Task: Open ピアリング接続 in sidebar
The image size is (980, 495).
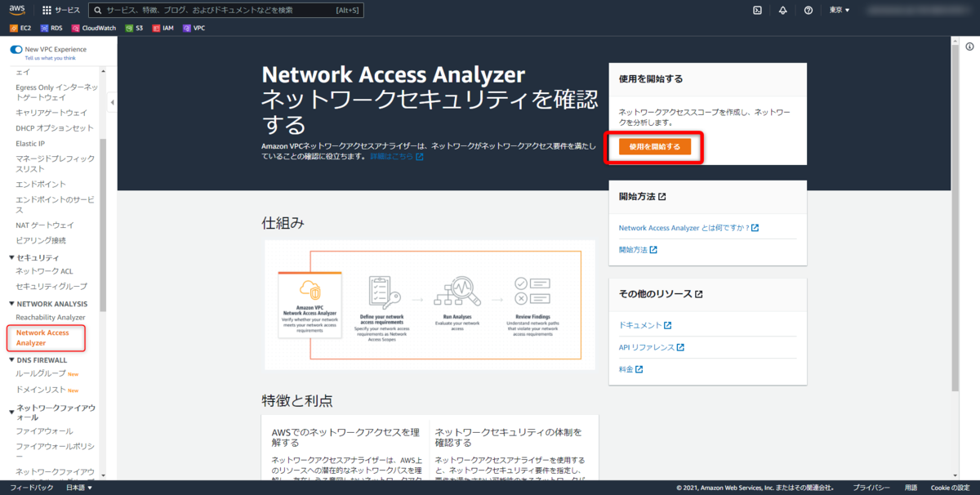Action: point(41,240)
